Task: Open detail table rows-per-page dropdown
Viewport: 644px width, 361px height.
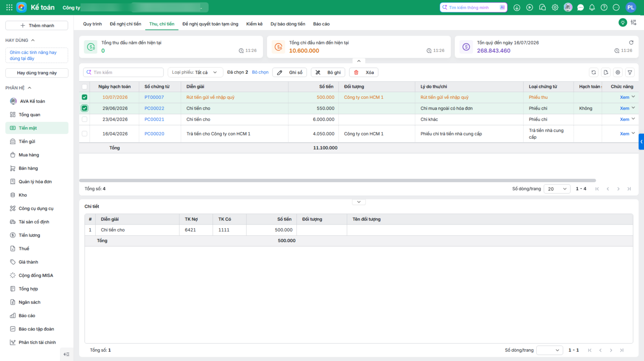Action: pyautogui.click(x=550, y=350)
